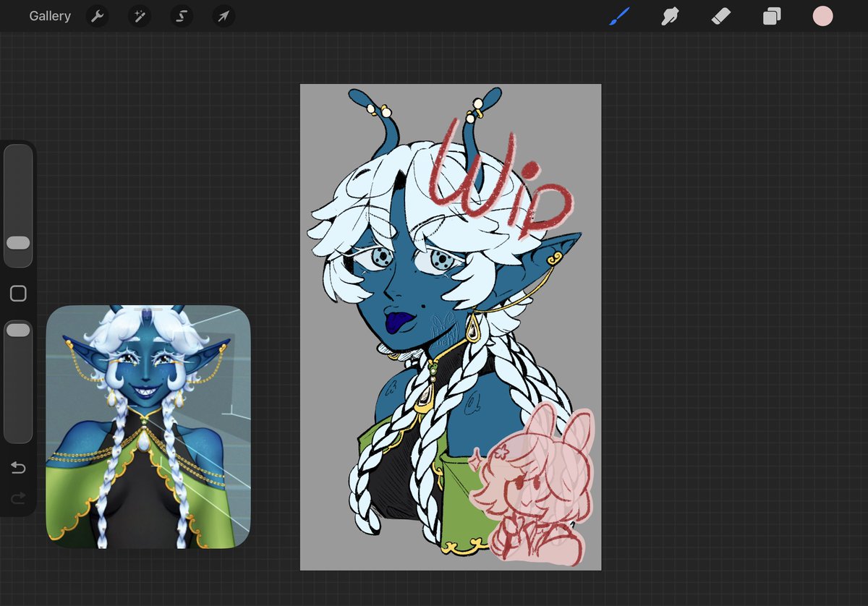Tap the drawing canvas artwork
This screenshot has width=868, height=606.
[x=451, y=327]
